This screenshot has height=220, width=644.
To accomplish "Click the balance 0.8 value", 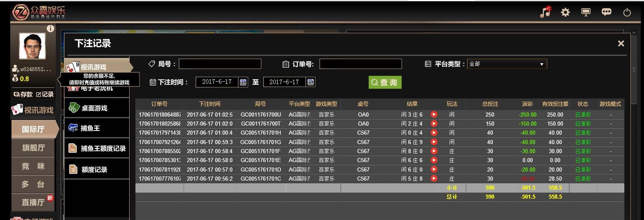I will click(x=24, y=79).
